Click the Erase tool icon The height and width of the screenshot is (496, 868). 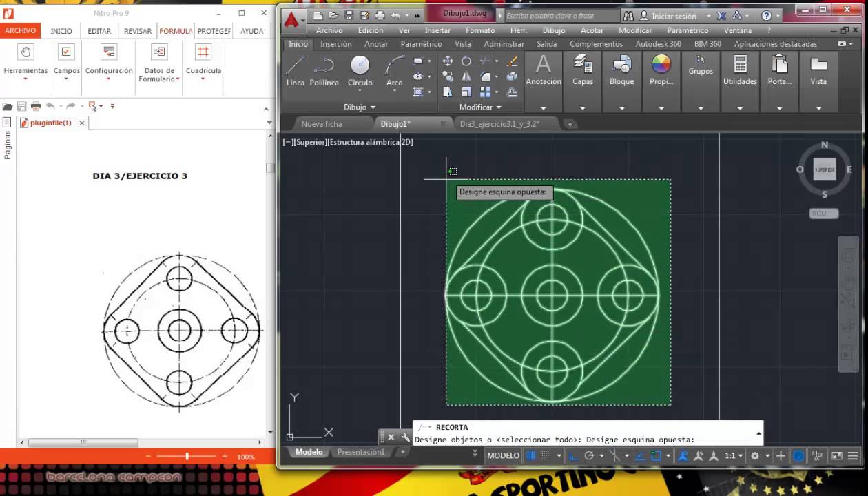512,61
